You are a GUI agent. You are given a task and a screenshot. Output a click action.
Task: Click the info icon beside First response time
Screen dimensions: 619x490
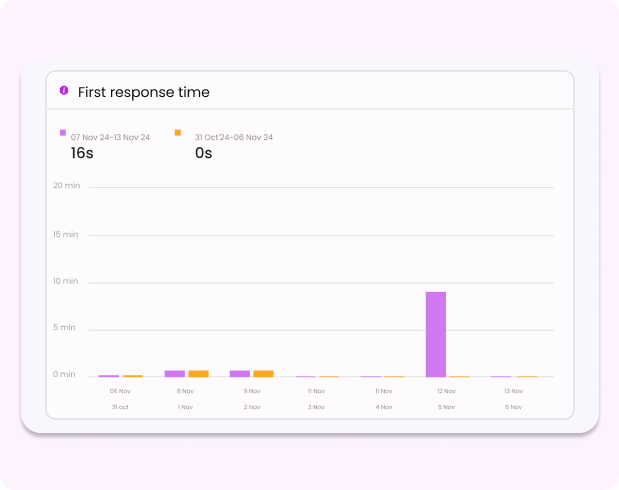(x=64, y=91)
